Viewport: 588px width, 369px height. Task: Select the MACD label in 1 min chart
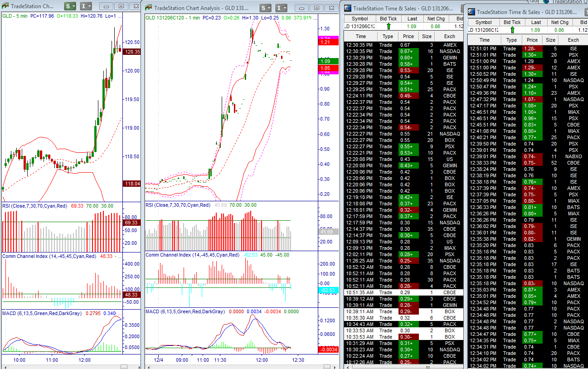(185, 311)
